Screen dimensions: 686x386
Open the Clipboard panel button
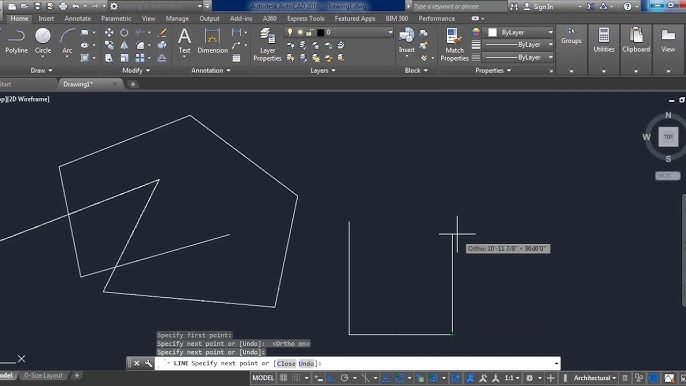(x=636, y=49)
